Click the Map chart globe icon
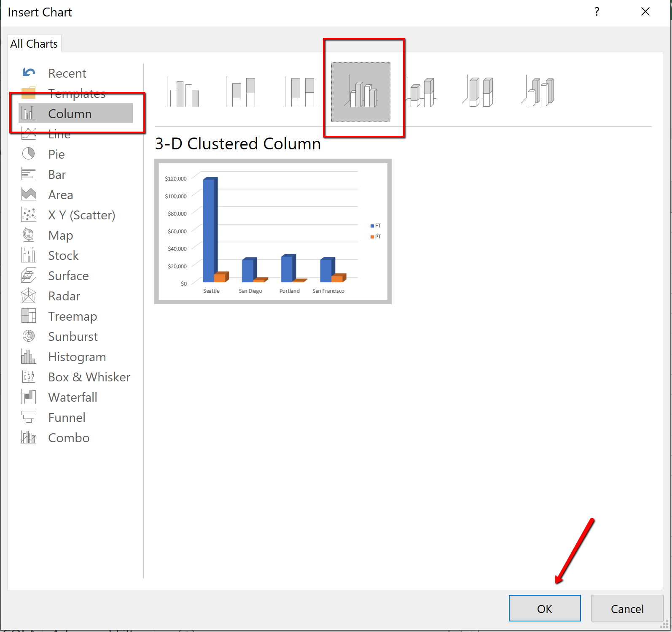 [x=29, y=235]
